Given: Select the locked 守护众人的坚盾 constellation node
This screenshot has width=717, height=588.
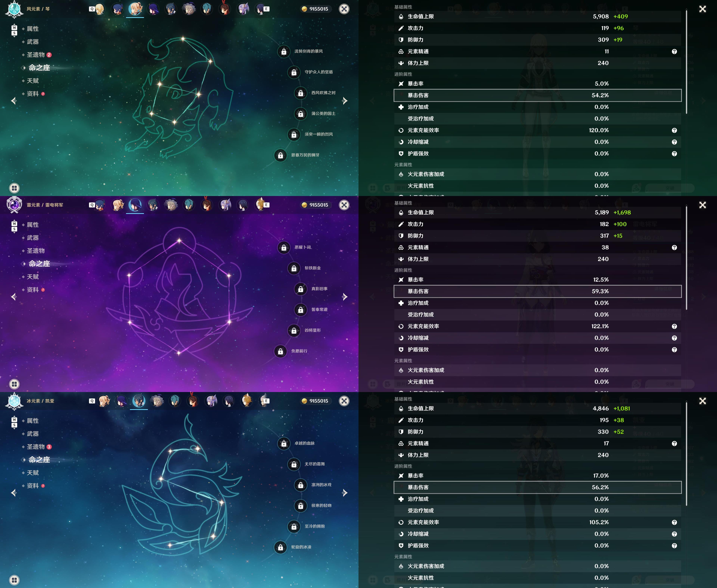Looking at the screenshot, I should (294, 72).
